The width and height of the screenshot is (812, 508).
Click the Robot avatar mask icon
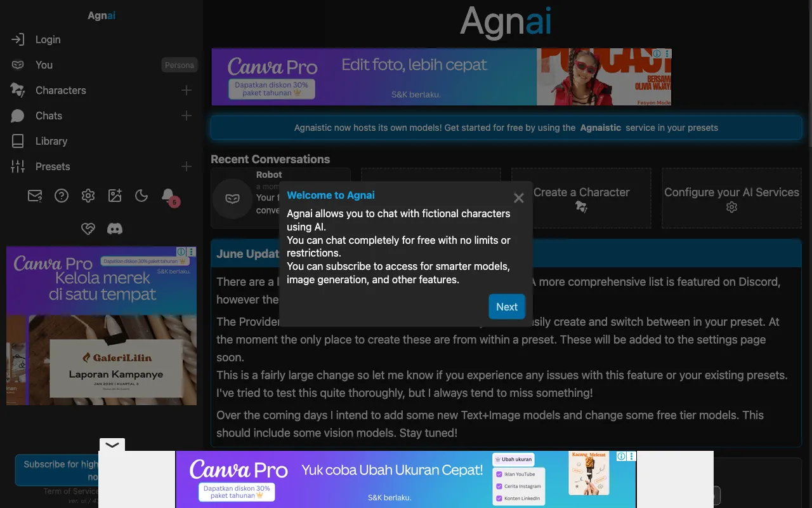232,199
